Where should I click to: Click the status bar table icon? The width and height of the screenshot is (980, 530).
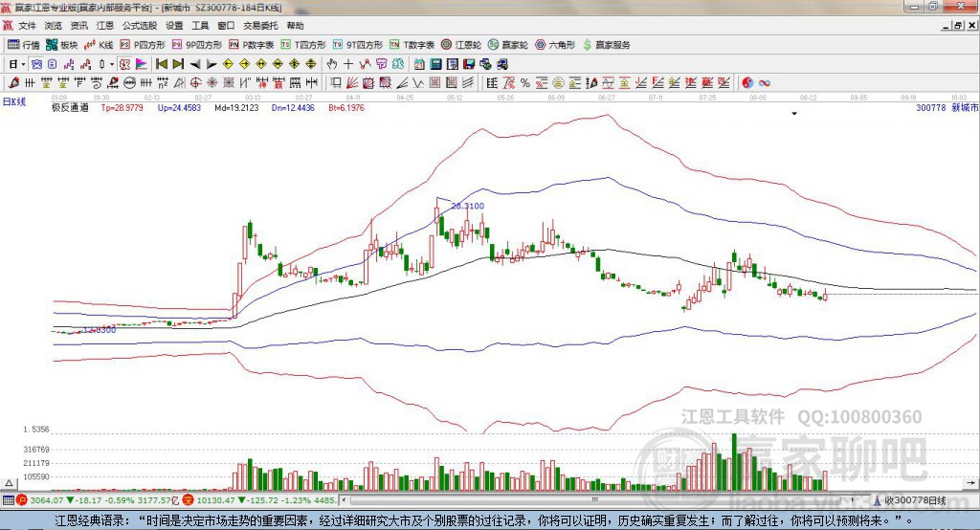8,500
